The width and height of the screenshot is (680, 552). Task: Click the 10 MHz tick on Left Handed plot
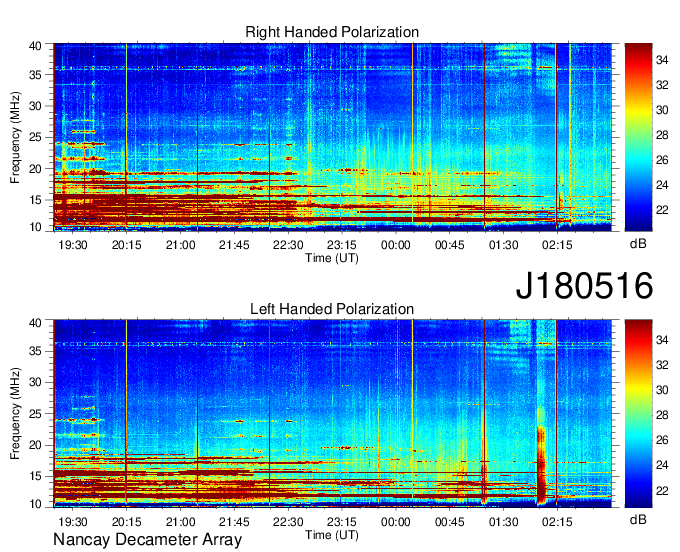click(x=35, y=504)
